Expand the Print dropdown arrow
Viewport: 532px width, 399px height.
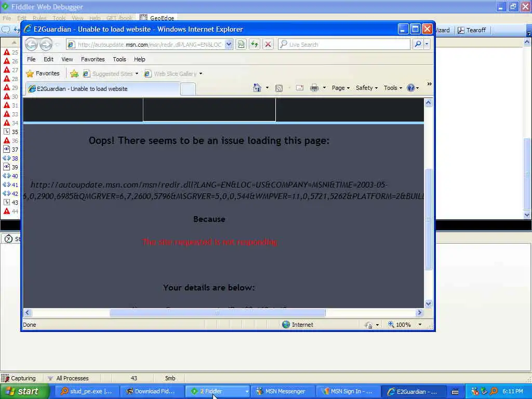coord(324,88)
